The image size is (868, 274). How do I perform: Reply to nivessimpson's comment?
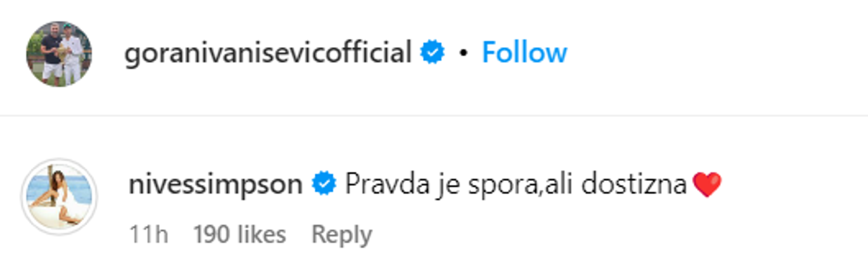pyautogui.click(x=342, y=234)
